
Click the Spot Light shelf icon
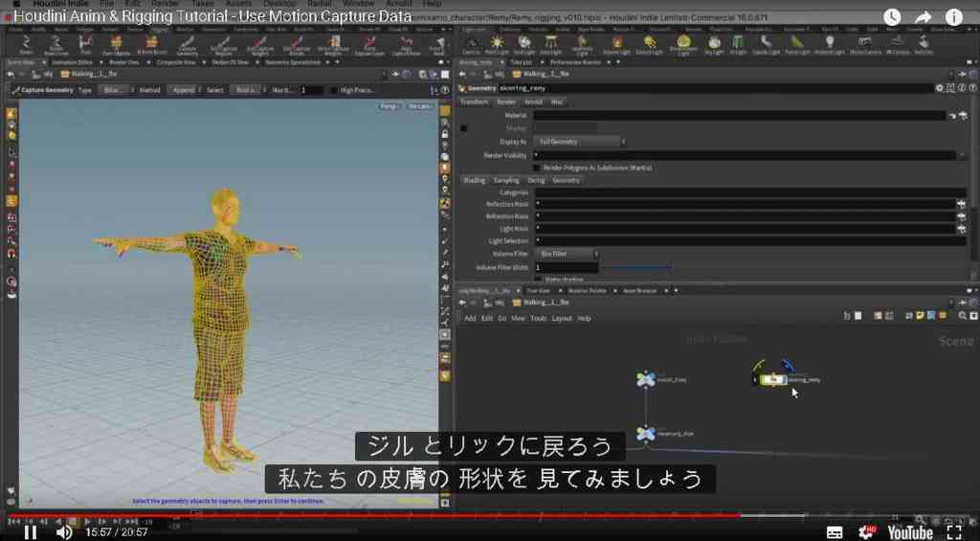point(523,45)
